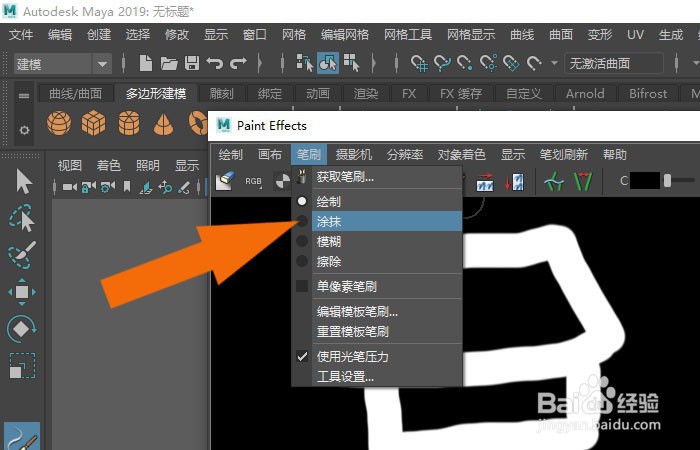This screenshot has height=450, width=700.
Task: Open the RGB display mode dropdown in Paint Effects
Action: [254, 181]
